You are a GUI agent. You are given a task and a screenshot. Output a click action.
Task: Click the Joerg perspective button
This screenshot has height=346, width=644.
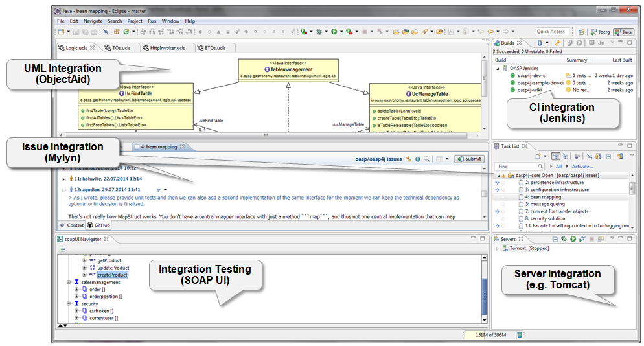[600, 32]
